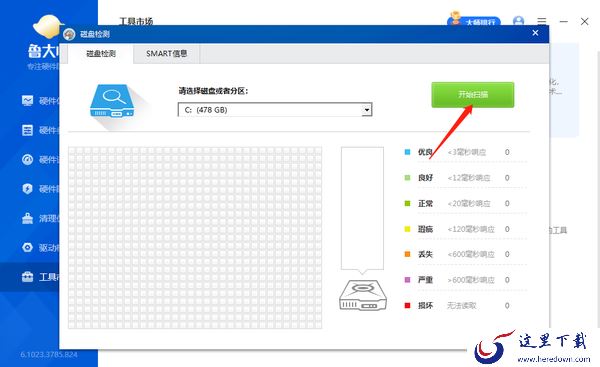Open hardware overview icon in main sidebar
This screenshot has height=367, width=600.
[x=27, y=101]
